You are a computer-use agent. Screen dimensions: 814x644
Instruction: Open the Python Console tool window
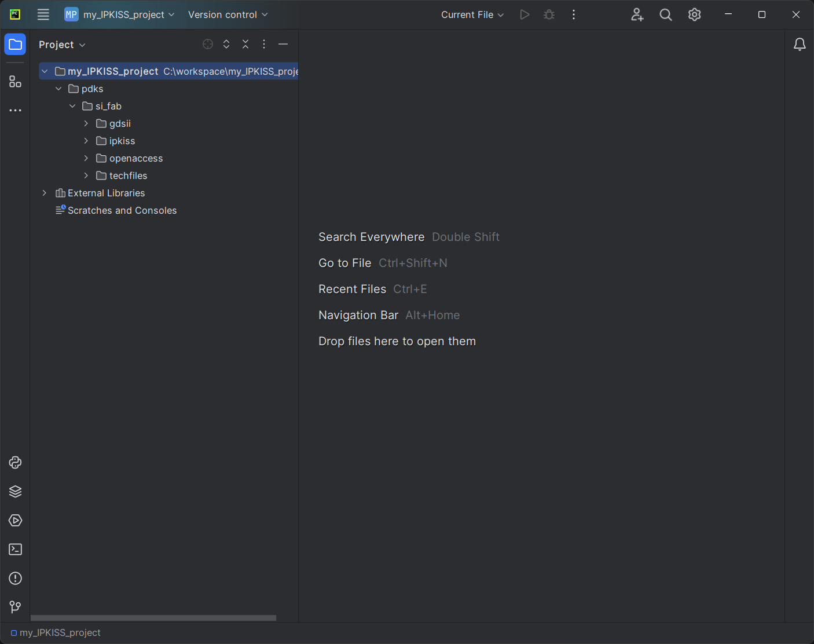tap(16, 463)
